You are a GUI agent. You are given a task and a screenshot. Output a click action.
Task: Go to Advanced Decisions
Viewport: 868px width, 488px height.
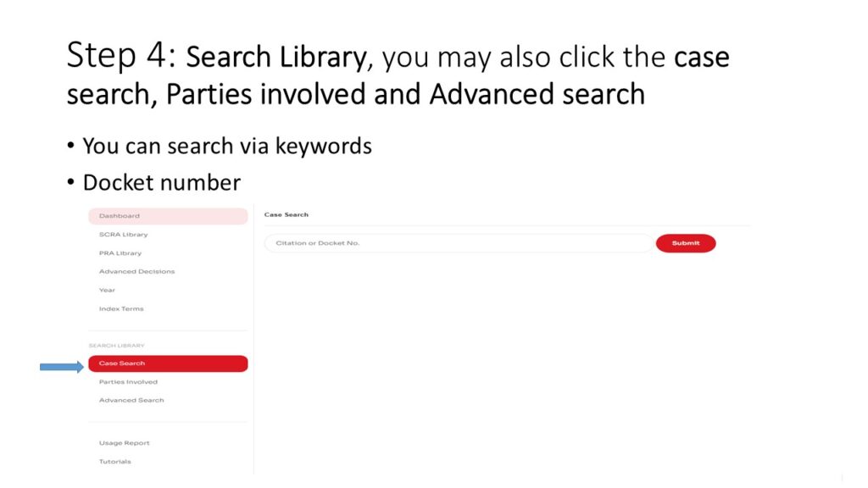click(x=136, y=272)
